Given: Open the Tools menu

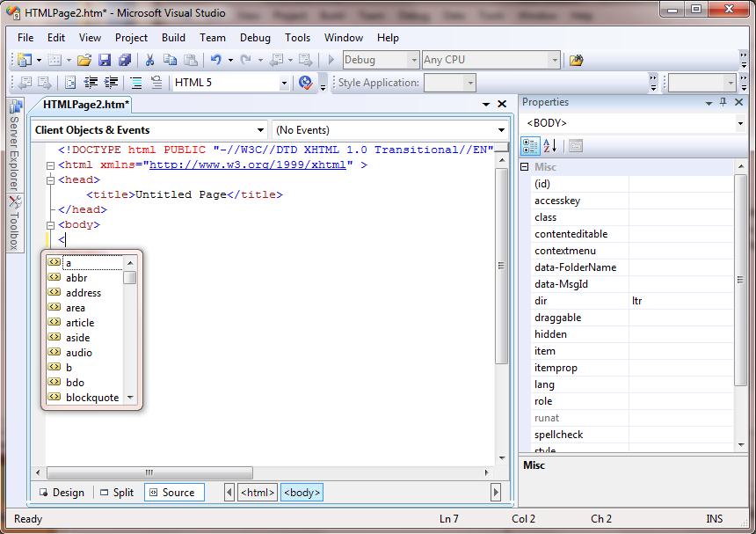Looking at the screenshot, I should (x=297, y=38).
